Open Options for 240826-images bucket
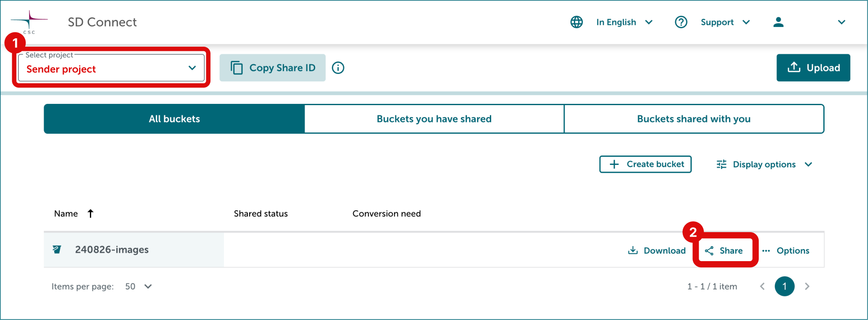 (x=785, y=251)
